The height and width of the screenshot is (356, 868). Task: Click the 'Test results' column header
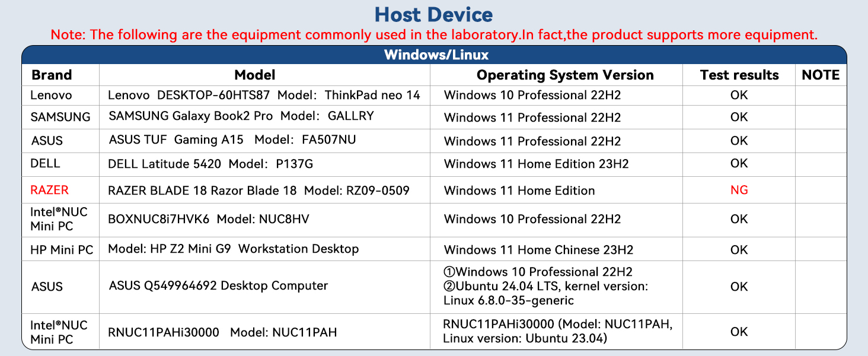pos(739,75)
